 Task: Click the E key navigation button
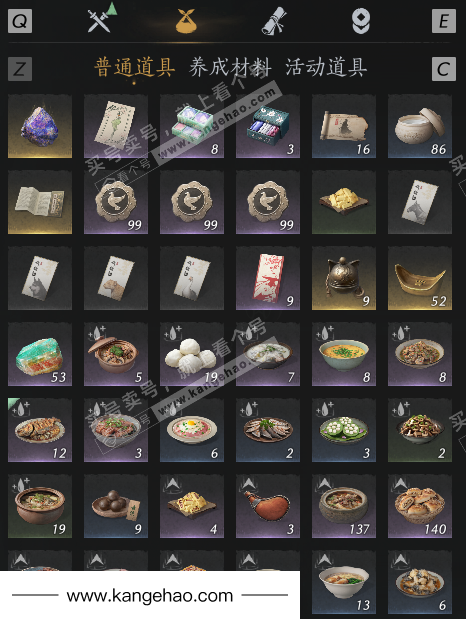pos(444,21)
